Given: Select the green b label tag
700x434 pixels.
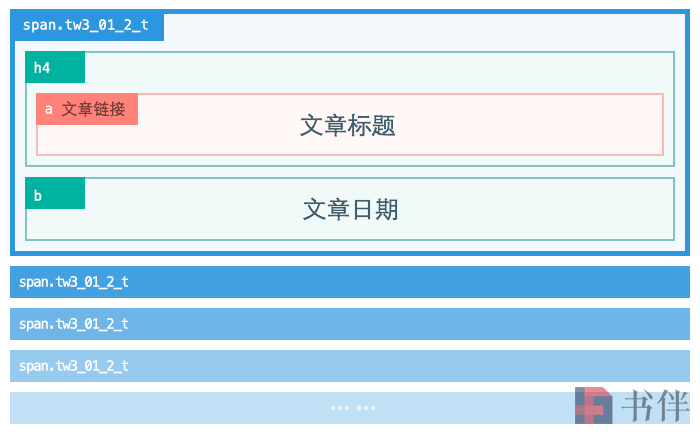Looking at the screenshot, I should [55, 193].
